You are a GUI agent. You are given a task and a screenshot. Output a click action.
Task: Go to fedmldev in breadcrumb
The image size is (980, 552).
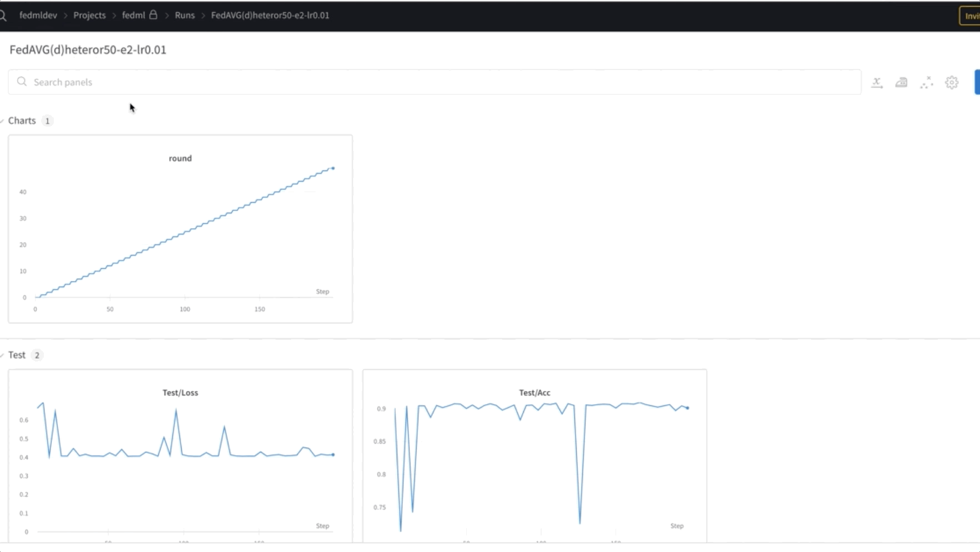(x=38, y=15)
